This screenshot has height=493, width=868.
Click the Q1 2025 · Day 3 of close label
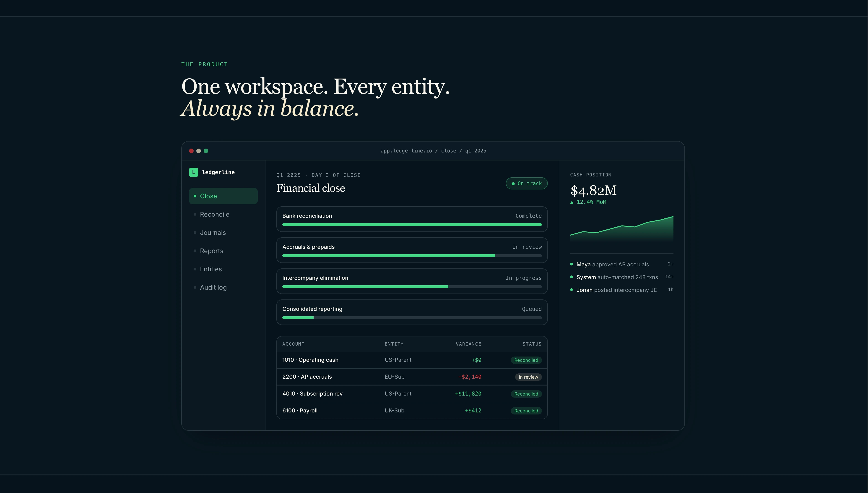point(318,175)
